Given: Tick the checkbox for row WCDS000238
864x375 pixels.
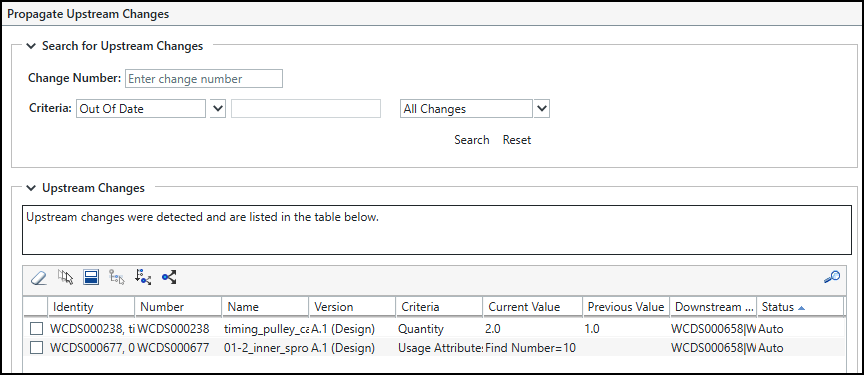Looking at the screenshot, I should pos(36,329).
